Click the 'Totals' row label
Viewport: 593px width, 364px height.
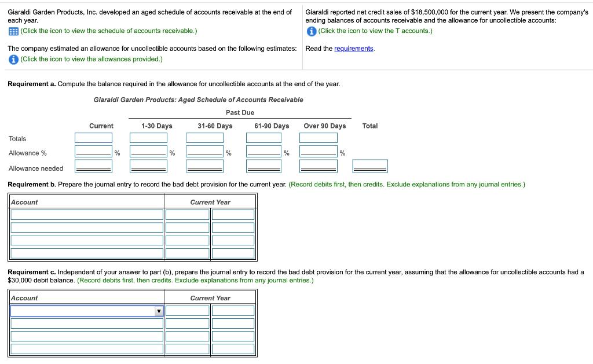(x=17, y=139)
